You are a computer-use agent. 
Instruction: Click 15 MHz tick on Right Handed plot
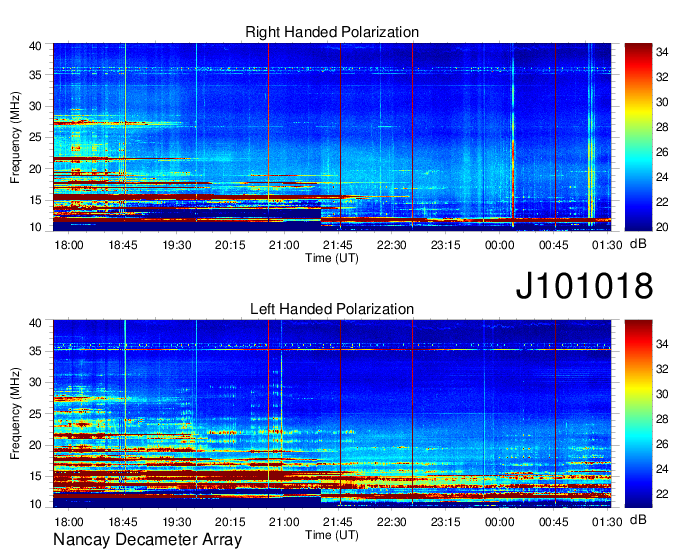click(35, 200)
